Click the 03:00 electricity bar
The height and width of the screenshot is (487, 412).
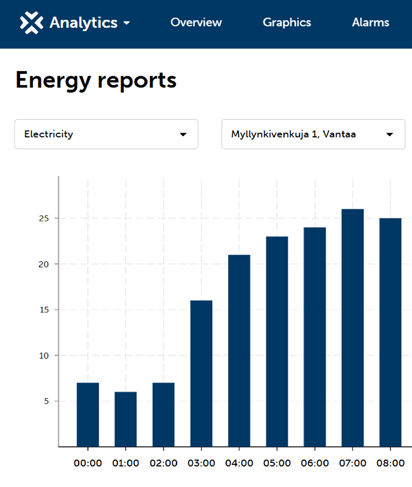(x=201, y=374)
